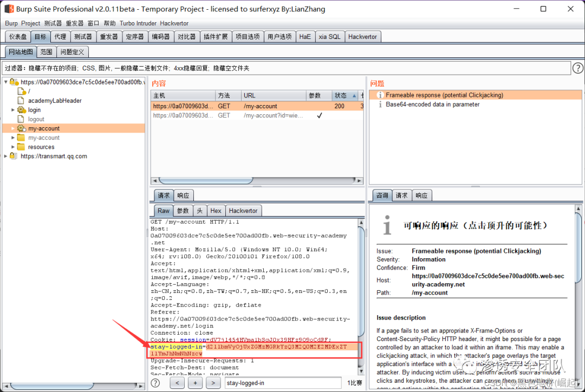Open the 帮助 menu
Viewport: 585px width, 392px height.
pos(109,23)
